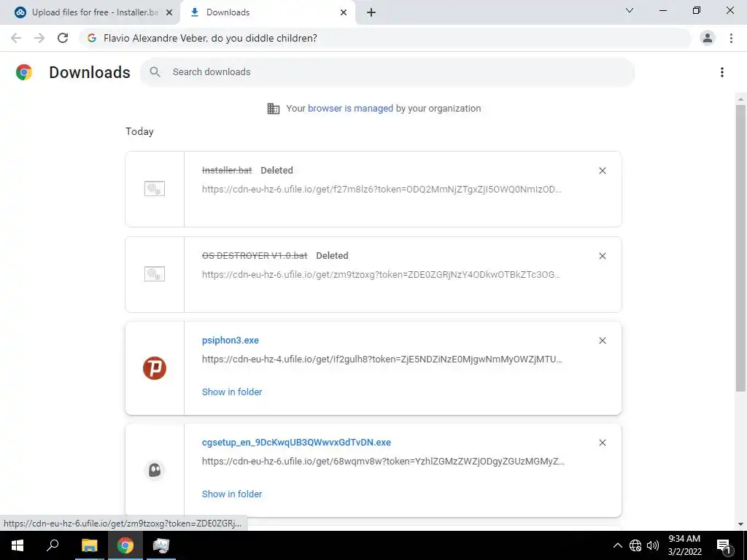Open the network status tray icon
The image size is (747, 560).
635,545
